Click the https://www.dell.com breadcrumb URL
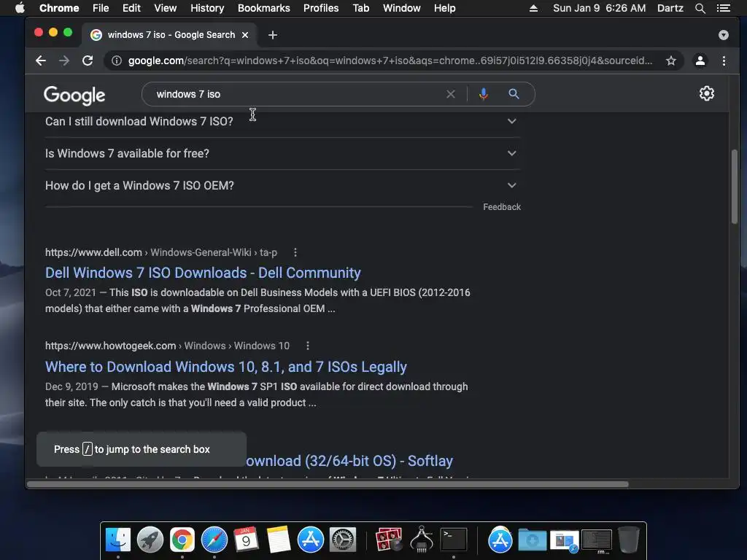747x560 pixels. [93, 252]
